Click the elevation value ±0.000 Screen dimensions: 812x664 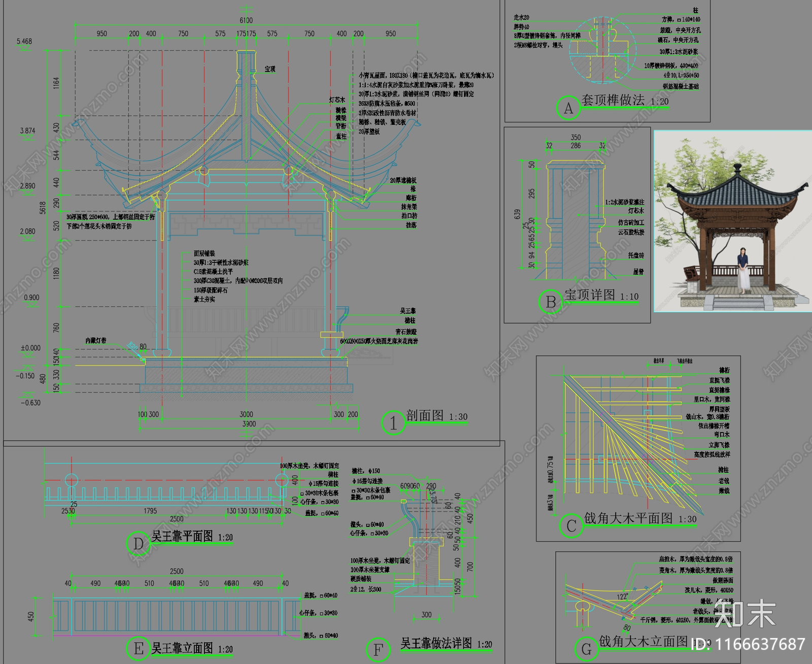(30, 348)
